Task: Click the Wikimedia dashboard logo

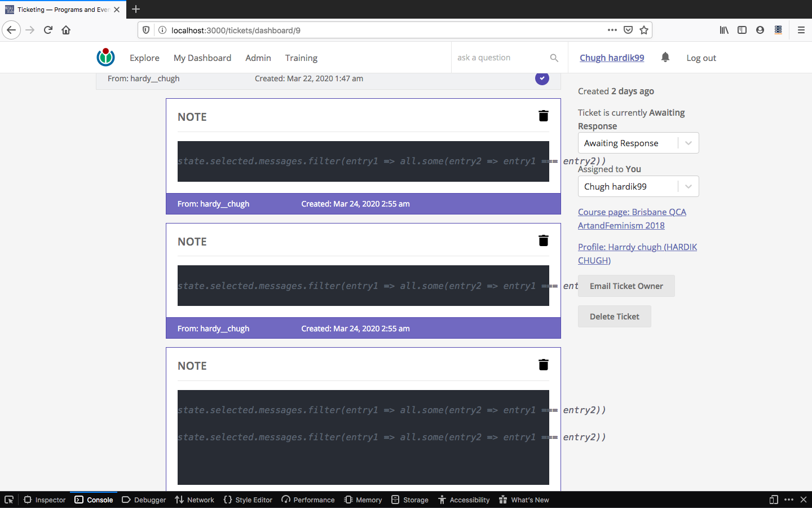Action: (105, 57)
